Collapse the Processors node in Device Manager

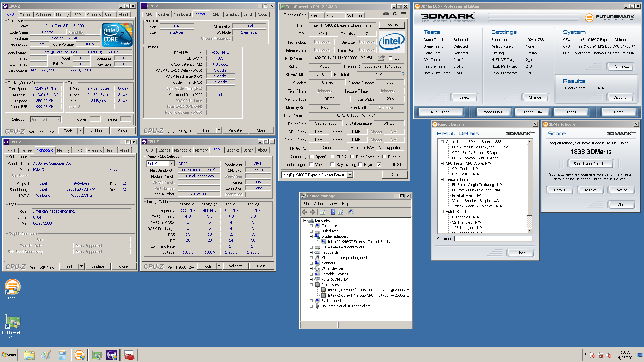click(311, 285)
